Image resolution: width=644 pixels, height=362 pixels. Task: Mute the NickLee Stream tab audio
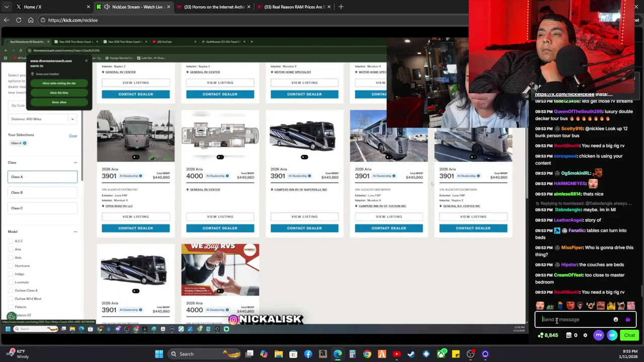pyautogui.click(x=107, y=7)
